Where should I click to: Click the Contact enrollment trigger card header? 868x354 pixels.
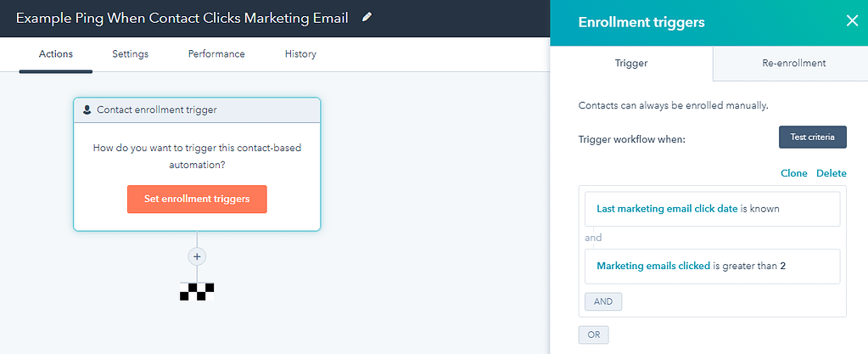(197, 110)
